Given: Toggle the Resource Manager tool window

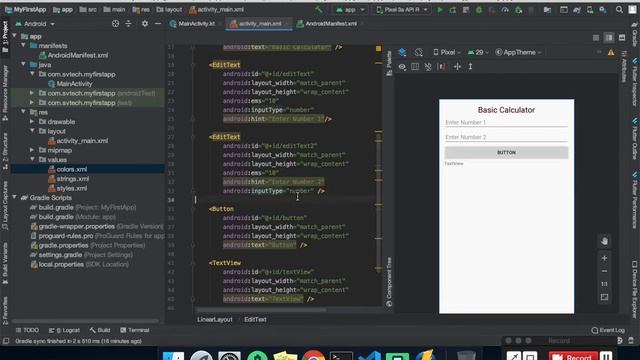Looking at the screenshot, I should [5, 93].
